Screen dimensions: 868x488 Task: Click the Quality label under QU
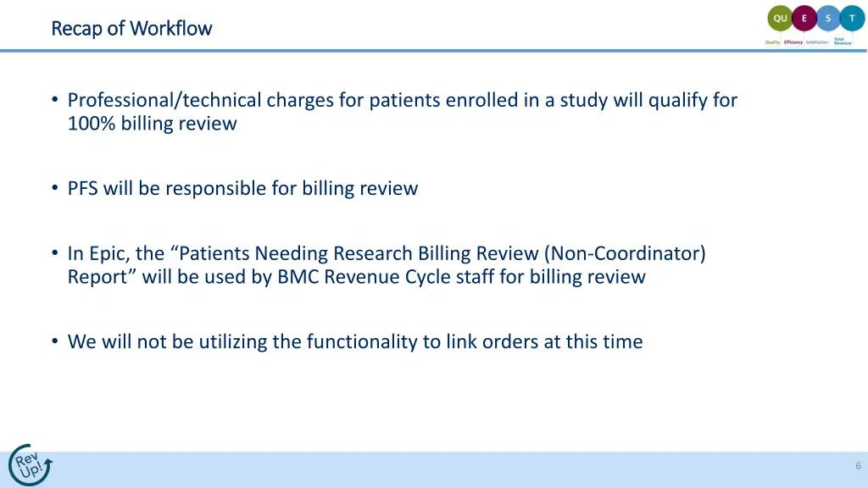[x=772, y=42]
